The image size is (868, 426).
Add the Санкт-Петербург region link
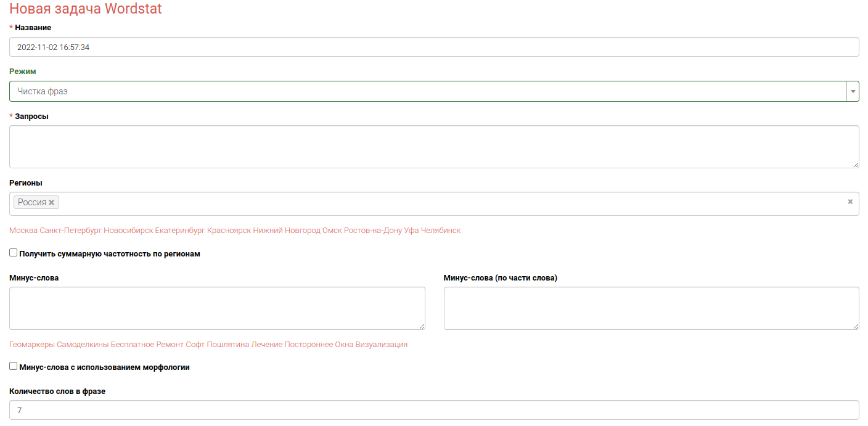(x=70, y=231)
